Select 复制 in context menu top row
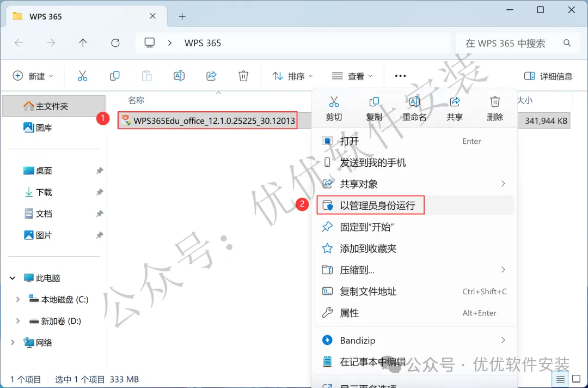Viewport: 588px width, 388px height. (374, 109)
